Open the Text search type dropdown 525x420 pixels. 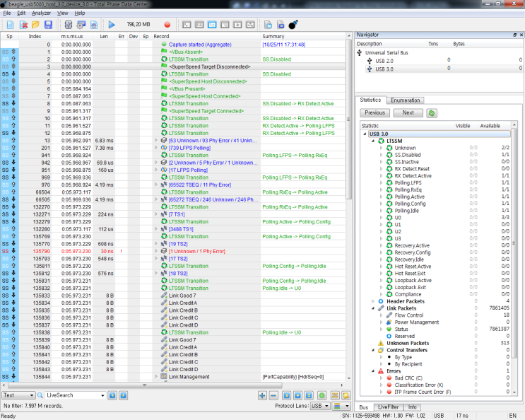[x=18, y=395]
